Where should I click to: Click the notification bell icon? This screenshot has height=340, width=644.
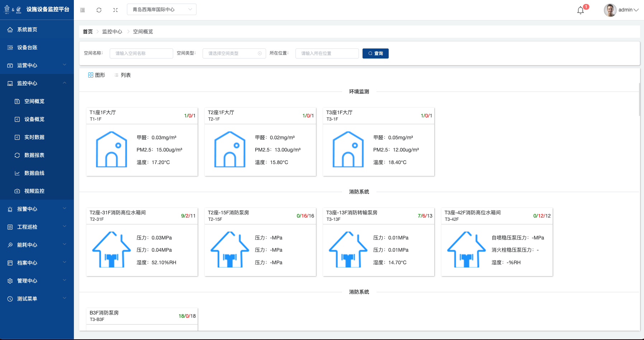(x=581, y=10)
